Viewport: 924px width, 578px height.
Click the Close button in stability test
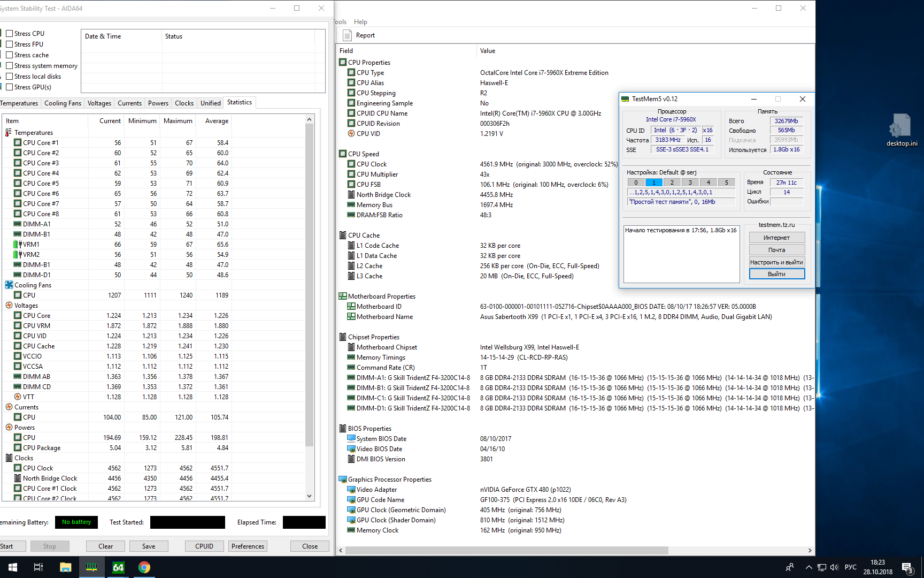(x=310, y=546)
